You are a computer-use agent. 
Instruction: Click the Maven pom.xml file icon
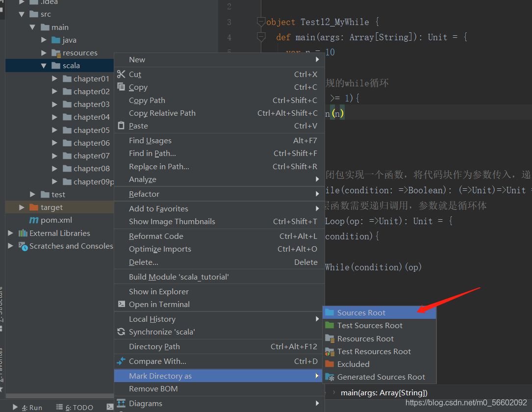[x=34, y=220]
